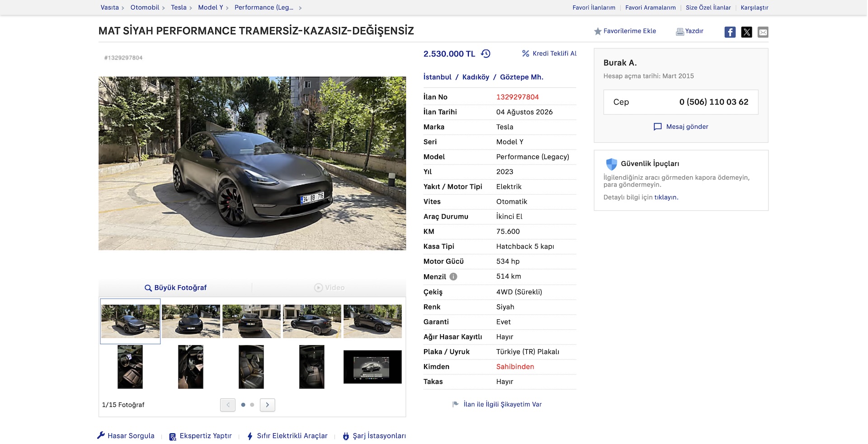Viewport: 868px width, 444px height.
Task: Expand chevron after Performance breadcrumb
Action: [x=300, y=8]
